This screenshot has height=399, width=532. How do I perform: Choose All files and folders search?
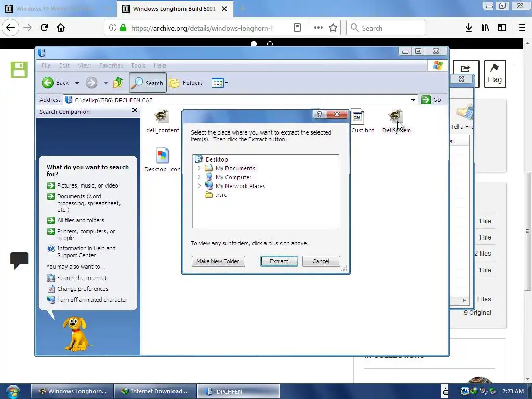coord(81,220)
